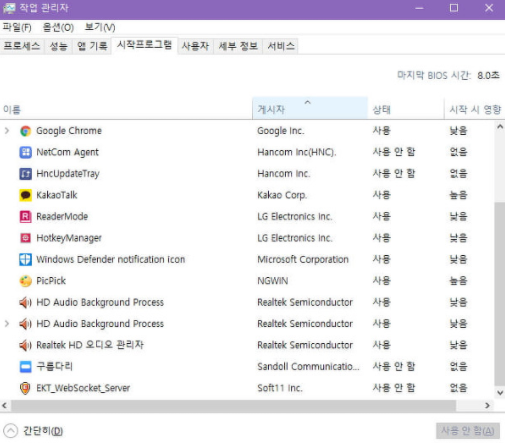Click 사용 안 함 status of NetCom Agent

394,152
